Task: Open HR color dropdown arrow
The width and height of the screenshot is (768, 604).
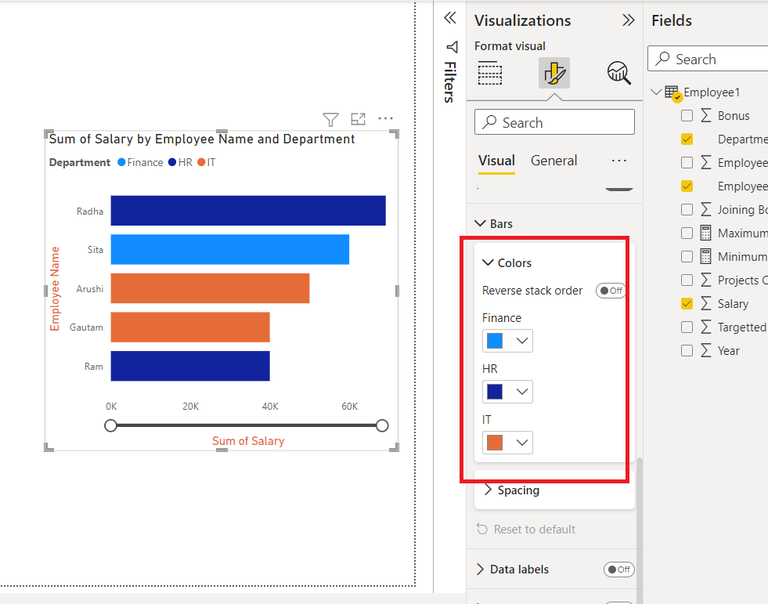Action: pos(522,392)
